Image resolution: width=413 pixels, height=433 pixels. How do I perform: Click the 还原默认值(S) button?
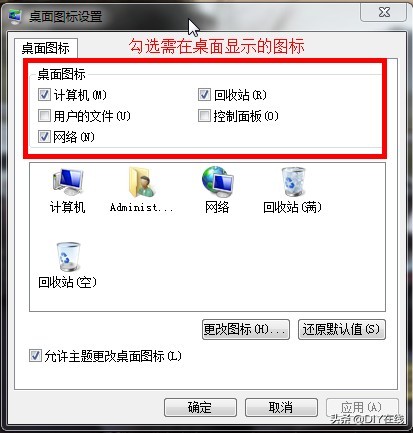342,330
